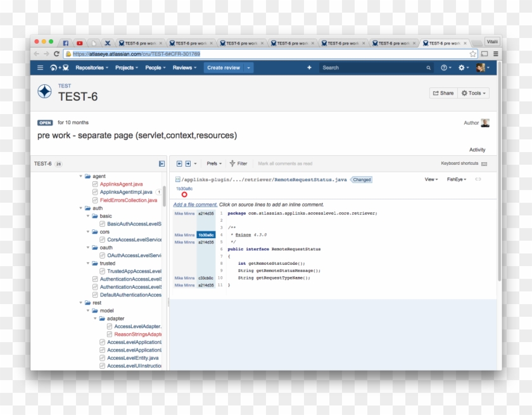532x415 pixels.
Task: Expand the View dropdown for the file
Action: [x=431, y=179]
